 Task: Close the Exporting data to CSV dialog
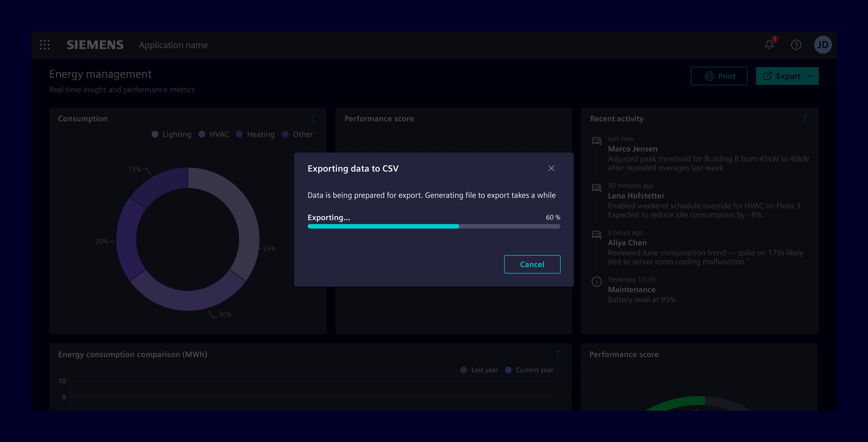click(x=551, y=168)
